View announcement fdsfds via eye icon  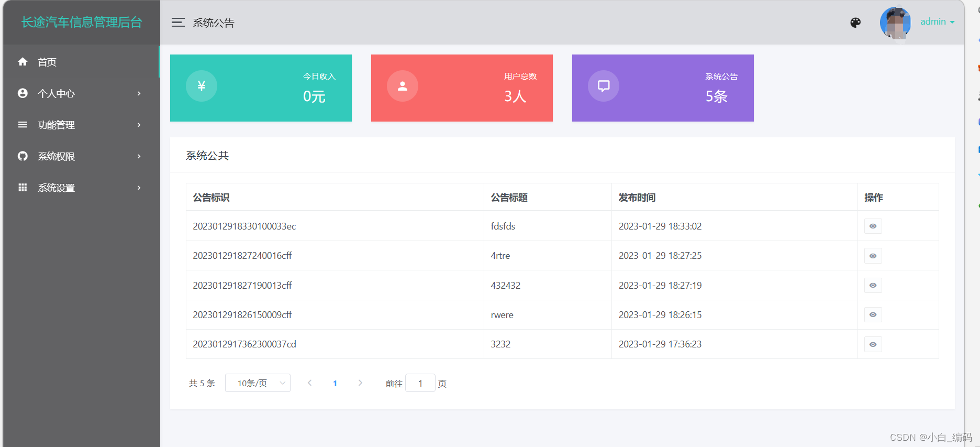873,226
